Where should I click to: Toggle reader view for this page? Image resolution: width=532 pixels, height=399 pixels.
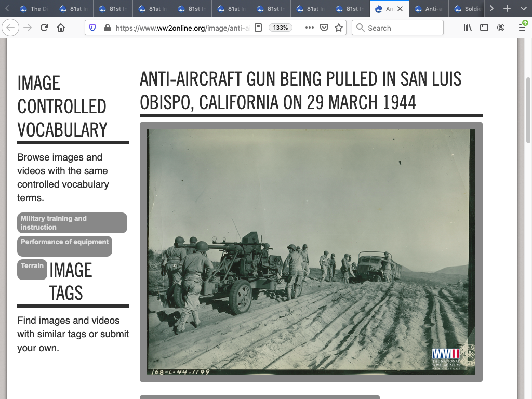258,28
